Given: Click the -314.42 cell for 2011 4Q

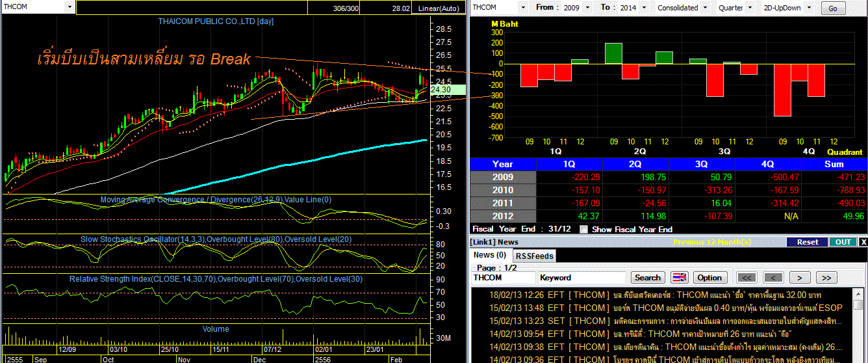Looking at the screenshot, I should (x=768, y=203).
